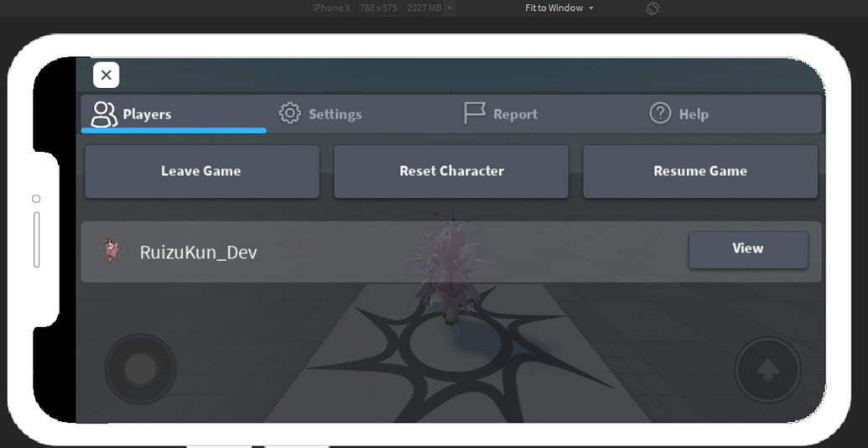
Task: Click the 768 x 375 resolution label
Action: point(378,8)
